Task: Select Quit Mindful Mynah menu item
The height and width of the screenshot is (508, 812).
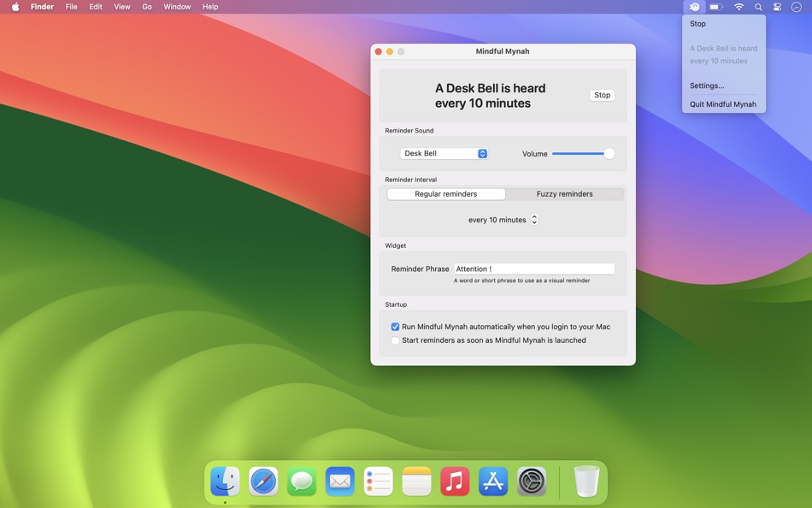Action: [723, 104]
